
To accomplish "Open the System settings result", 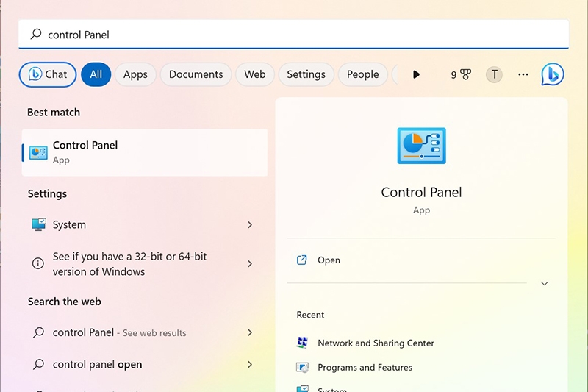I will (144, 225).
